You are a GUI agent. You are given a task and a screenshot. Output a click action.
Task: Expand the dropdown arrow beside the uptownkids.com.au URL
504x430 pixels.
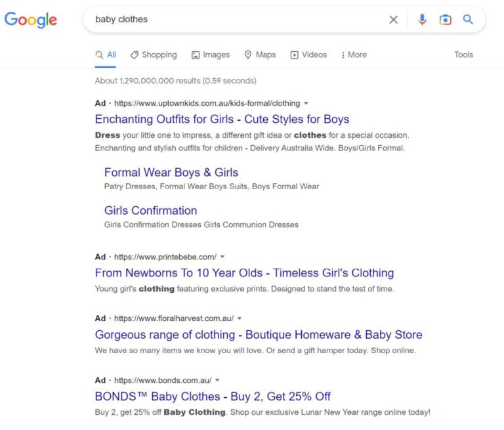pyautogui.click(x=306, y=104)
